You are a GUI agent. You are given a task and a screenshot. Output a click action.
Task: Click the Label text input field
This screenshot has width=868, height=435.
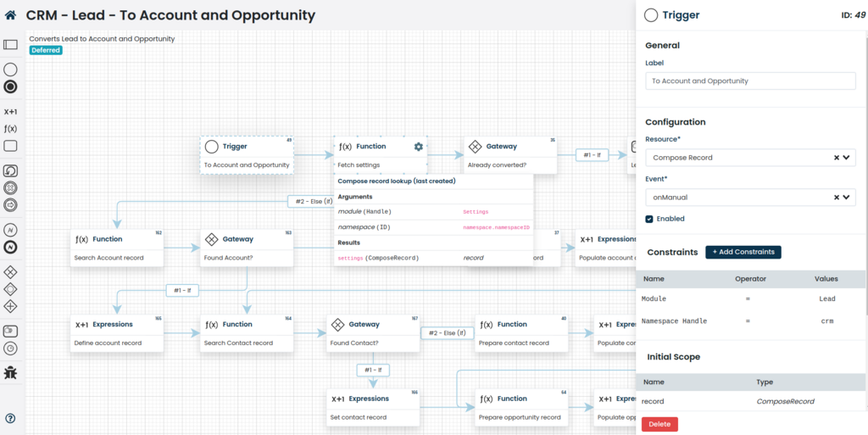pyautogui.click(x=750, y=81)
